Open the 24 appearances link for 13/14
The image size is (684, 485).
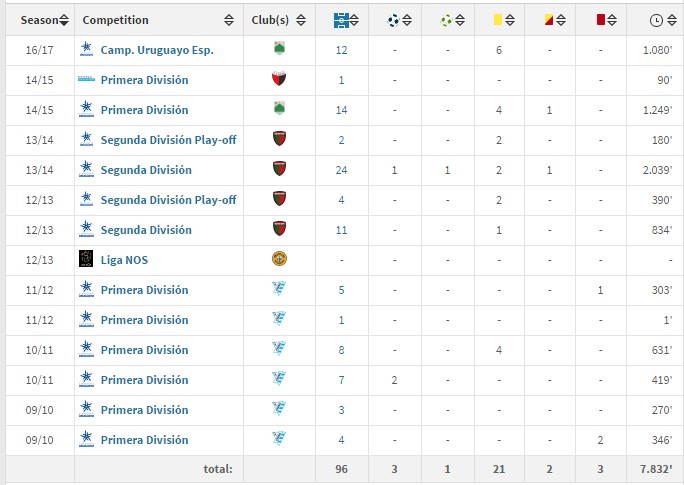click(x=342, y=170)
